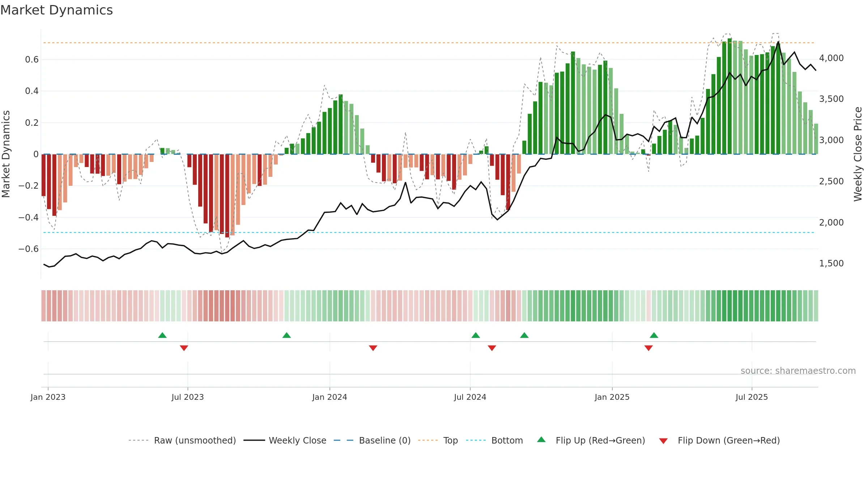Click the green flip-up marker before Jan 2024
The width and height of the screenshot is (868, 488).
tap(286, 335)
